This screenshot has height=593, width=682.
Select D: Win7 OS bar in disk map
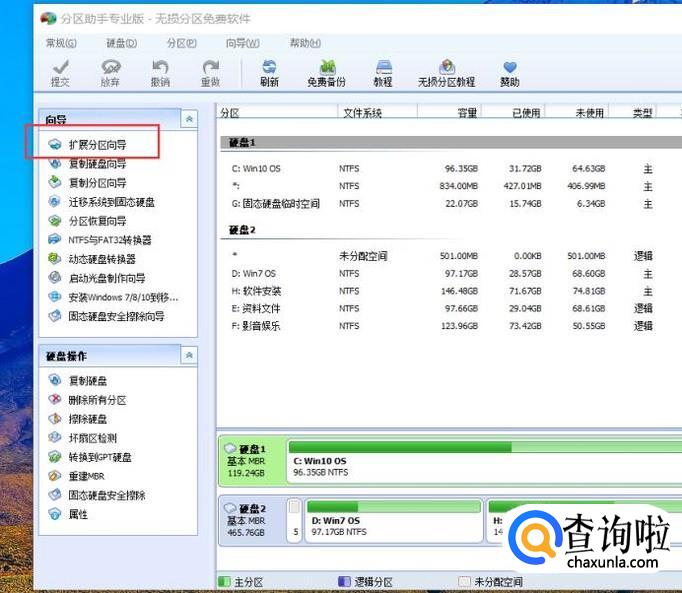[x=394, y=521]
